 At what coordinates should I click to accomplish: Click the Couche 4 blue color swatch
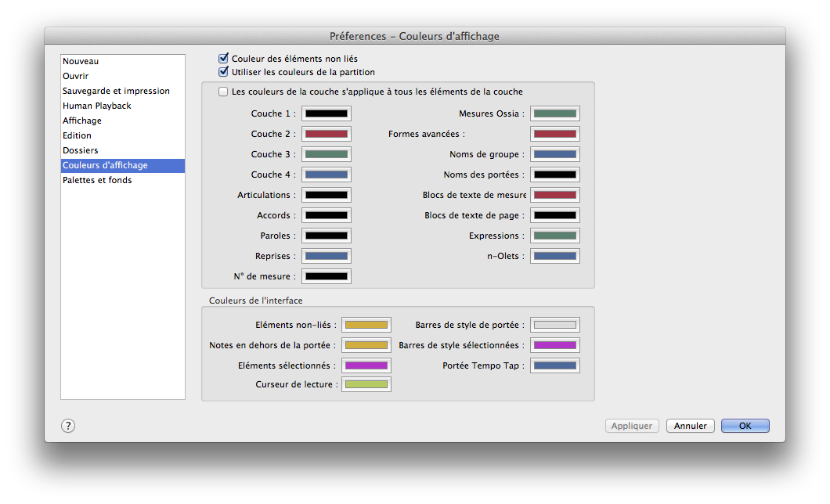point(327,175)
